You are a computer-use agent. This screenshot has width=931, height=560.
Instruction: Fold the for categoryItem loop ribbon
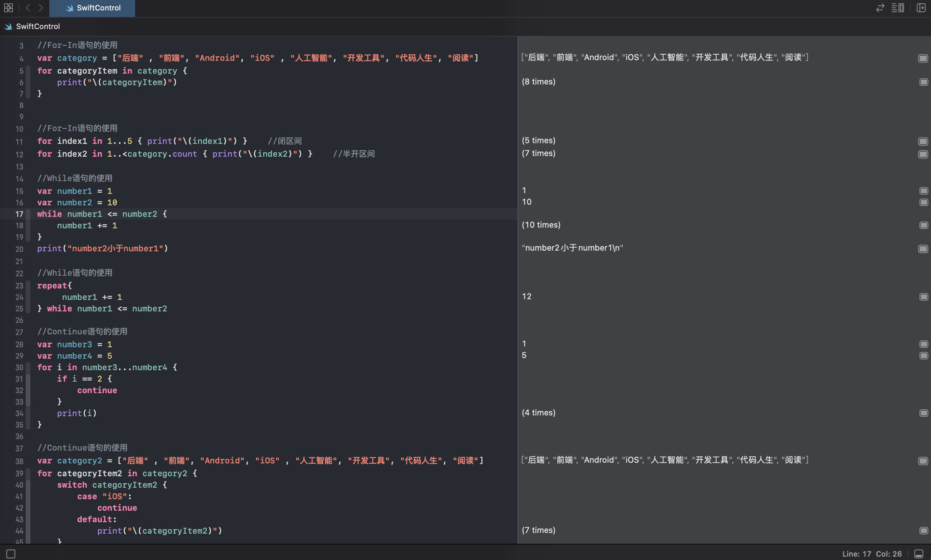28,82
